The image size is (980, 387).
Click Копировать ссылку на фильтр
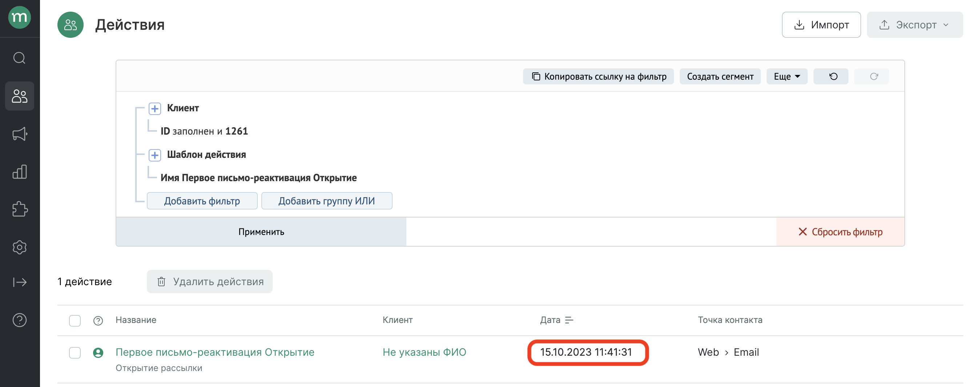tap(598, 76)
